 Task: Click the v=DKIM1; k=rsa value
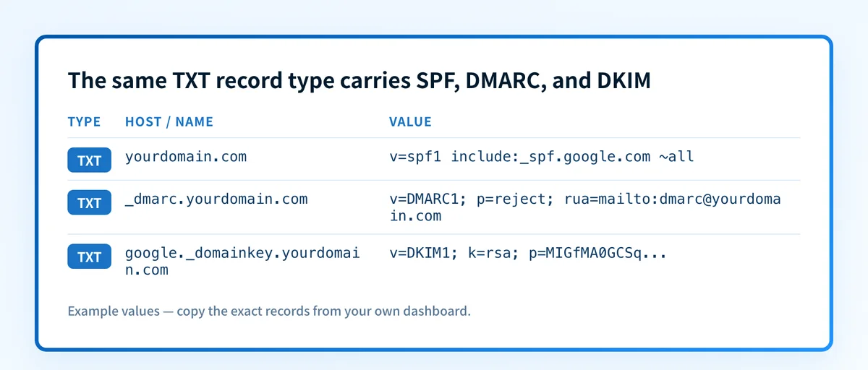tap(528, 254)
